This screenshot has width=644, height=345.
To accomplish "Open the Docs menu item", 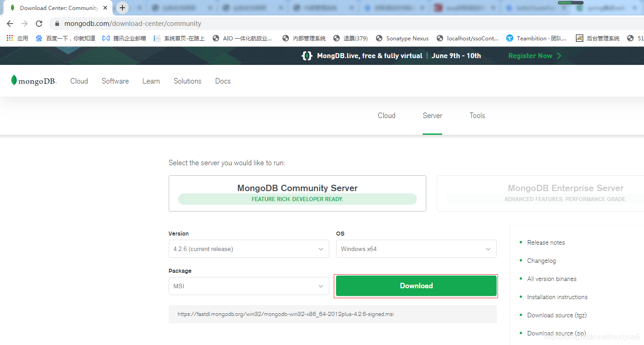I will point(223,81).
